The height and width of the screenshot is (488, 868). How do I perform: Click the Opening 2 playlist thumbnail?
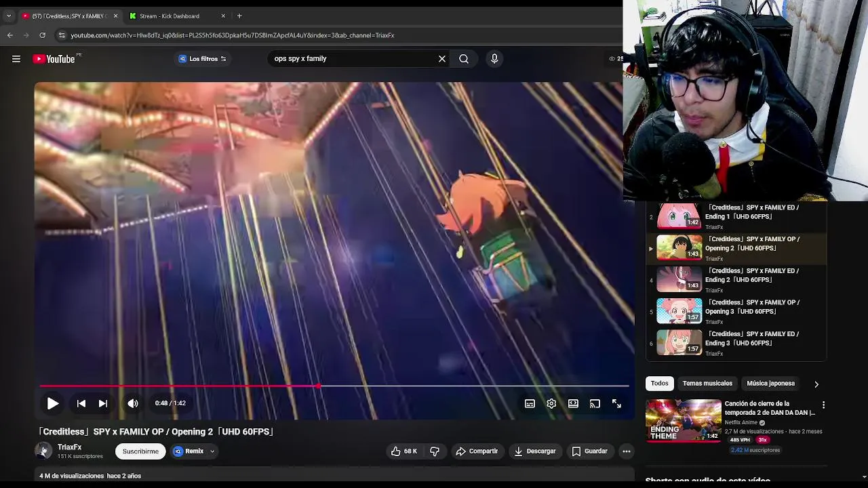pyautogui.click(x=679, y=247)
